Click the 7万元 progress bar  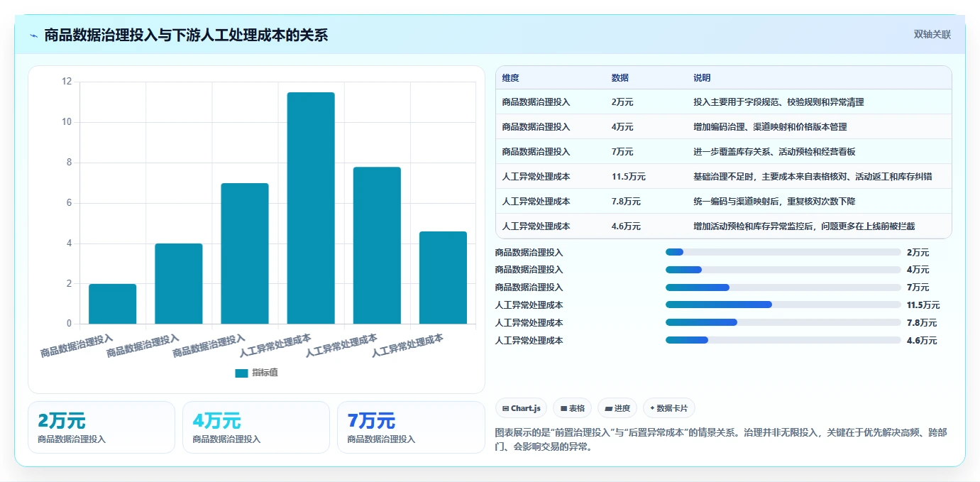pos(783,287)
